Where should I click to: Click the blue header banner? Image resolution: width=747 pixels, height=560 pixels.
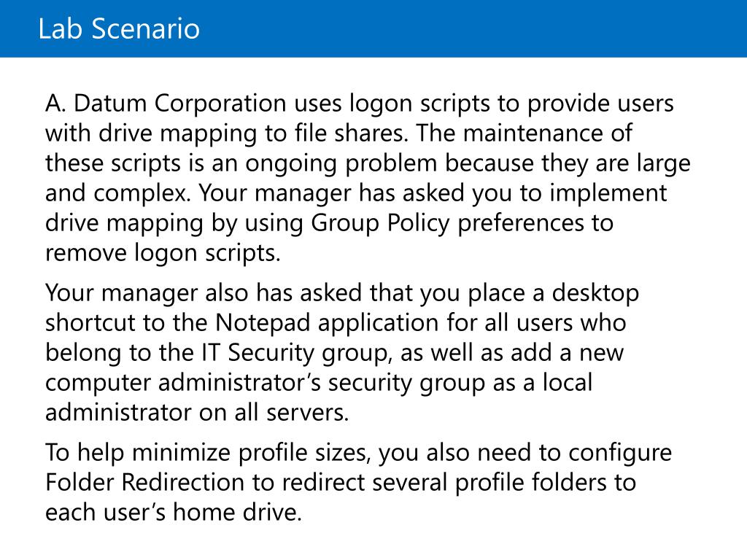[373, 28]
